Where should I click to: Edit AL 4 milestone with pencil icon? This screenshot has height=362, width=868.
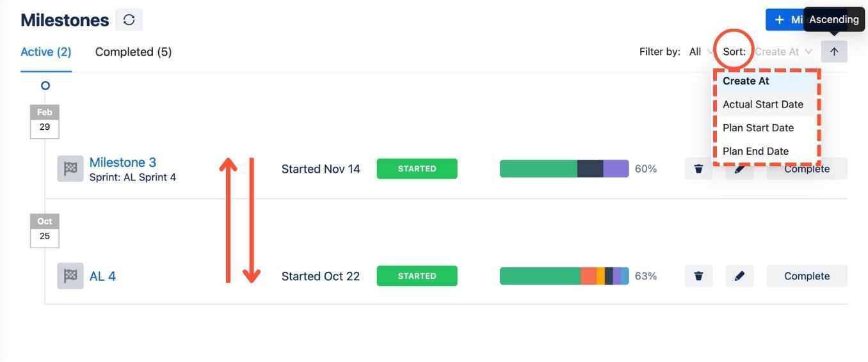(x=739, y=276)
